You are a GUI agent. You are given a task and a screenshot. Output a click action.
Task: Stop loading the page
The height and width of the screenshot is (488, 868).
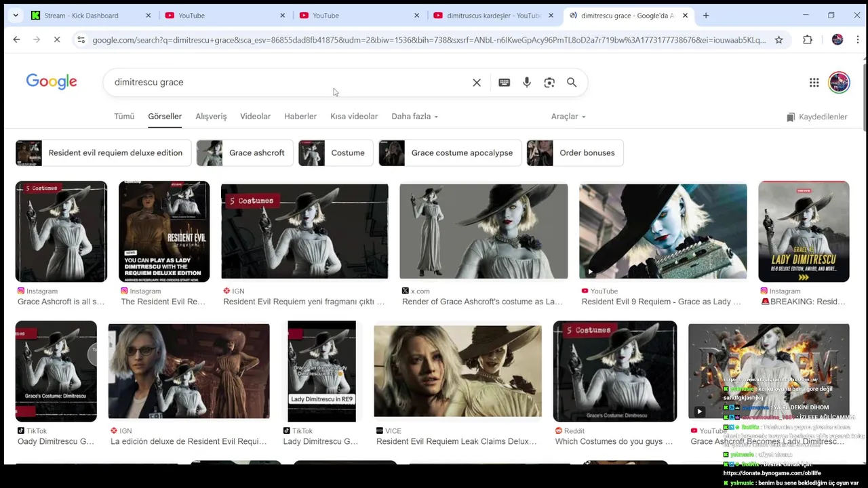click(x=57, y=40)
